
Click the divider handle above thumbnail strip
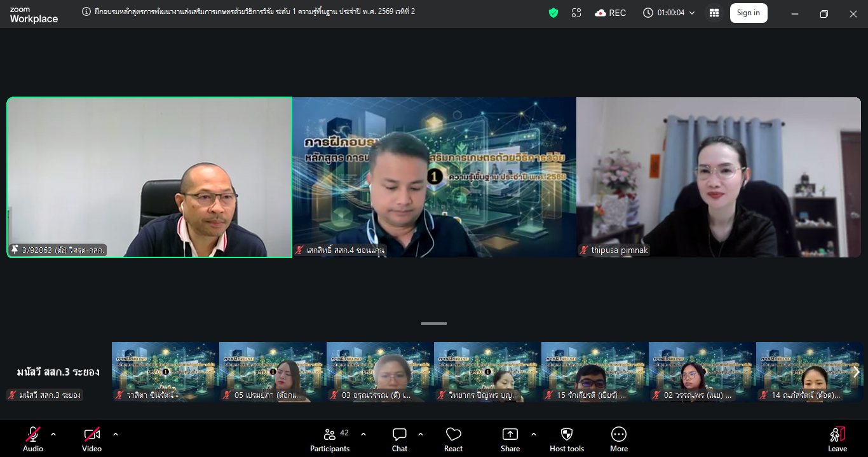click(434, 324)
